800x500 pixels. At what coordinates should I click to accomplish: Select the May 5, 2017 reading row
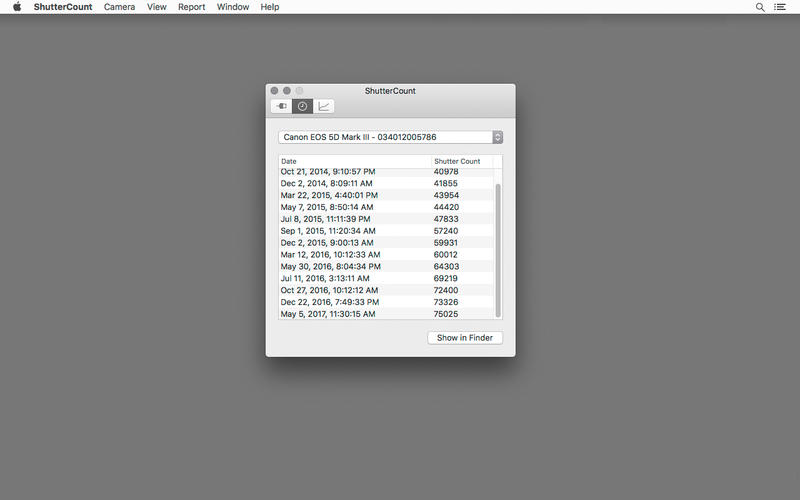coord(385,314)
